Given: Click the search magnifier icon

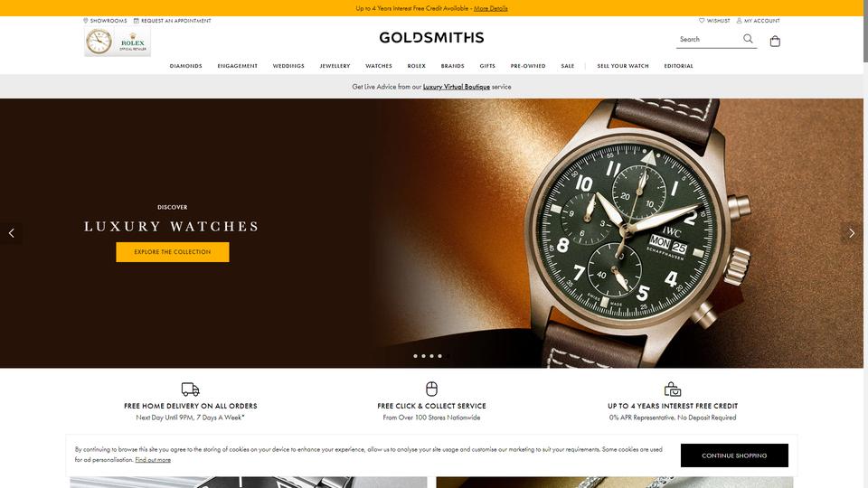Looking at the screenshot, I should (748, 39).
